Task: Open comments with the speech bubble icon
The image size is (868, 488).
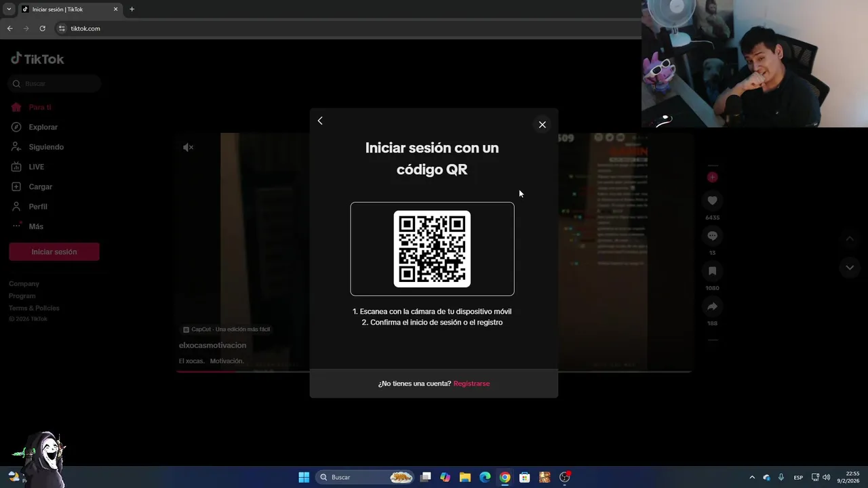Action: pyautogui.click(x=712, y=236)
